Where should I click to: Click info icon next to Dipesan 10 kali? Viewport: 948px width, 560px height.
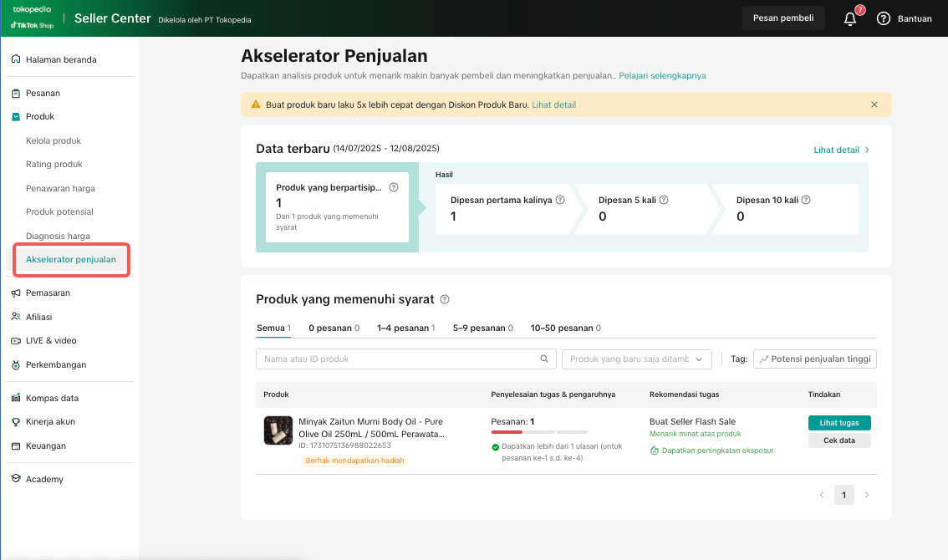point(806,201)
